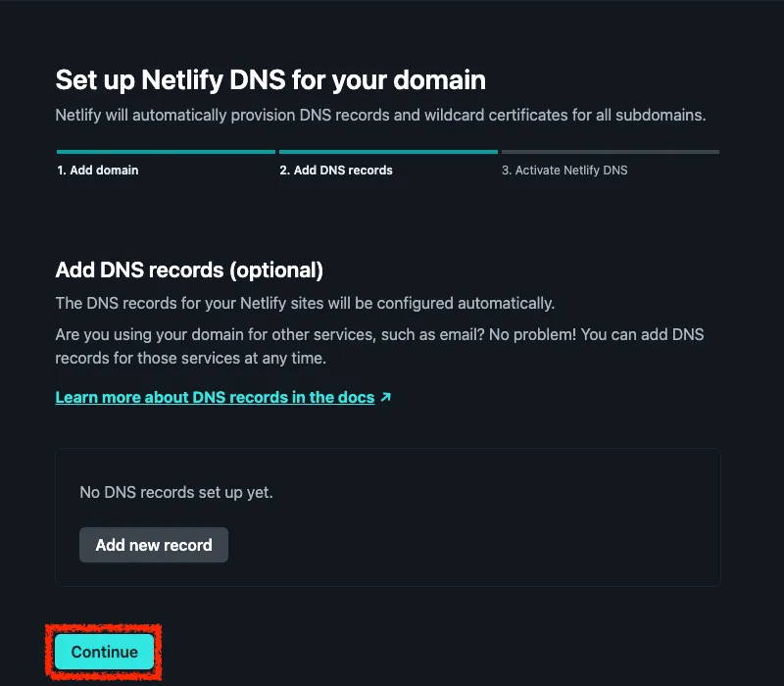This screenshot has width=784, height=686.
Task: Click the Set up Netlify DNS heading
Action: (270, 79)
